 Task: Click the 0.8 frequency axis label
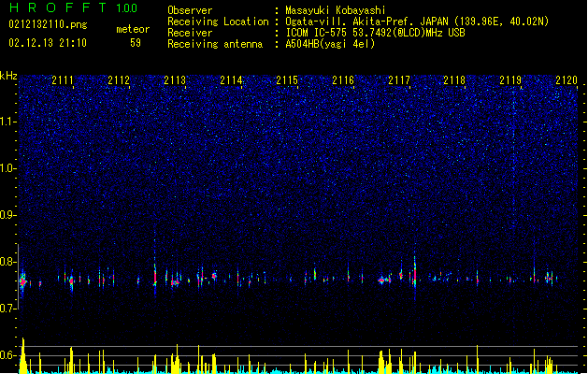click(8, 262)
